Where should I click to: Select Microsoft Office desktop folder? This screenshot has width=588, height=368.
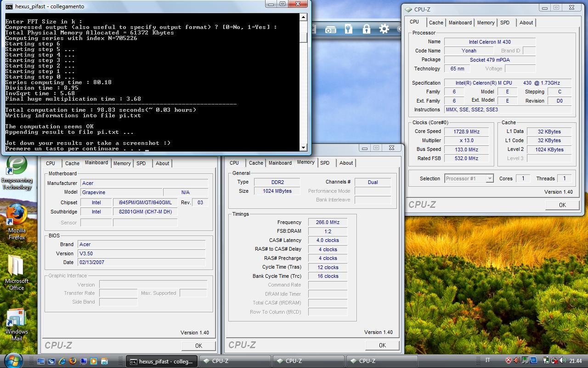(17, 272)
